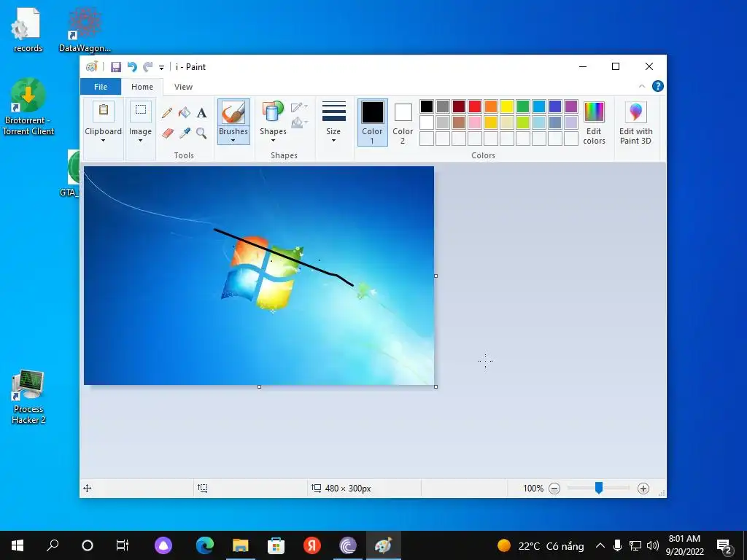Screen dimensions: 747x560
Task: Expand the Shapes dropdown arrow
Action: (273, 141)
